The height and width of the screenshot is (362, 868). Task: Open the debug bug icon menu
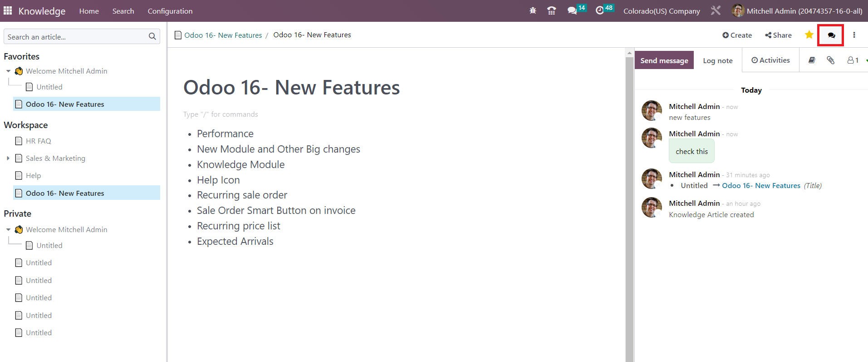[533, 10]
